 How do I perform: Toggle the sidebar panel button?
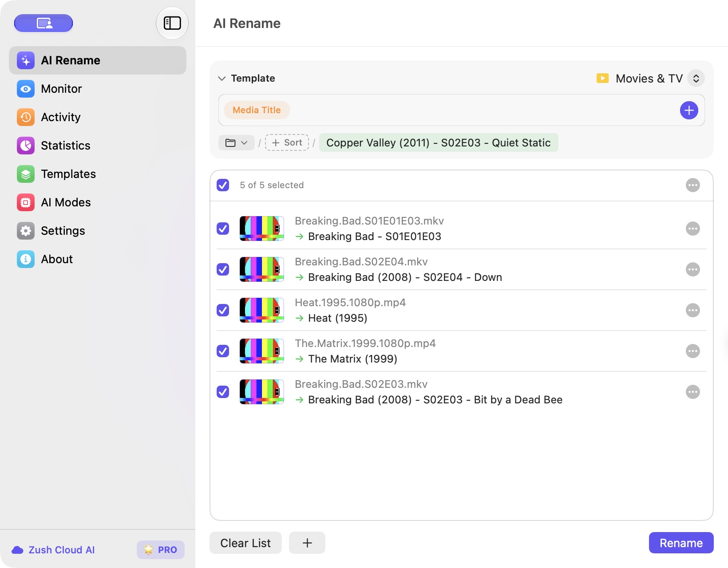[x=172, y=23]
